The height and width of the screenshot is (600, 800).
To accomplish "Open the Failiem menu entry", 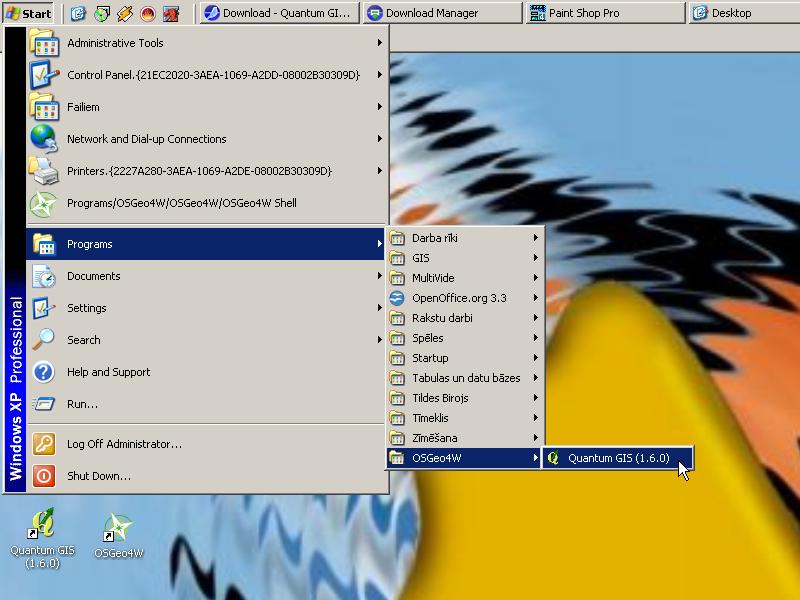I will click(206, 107).
